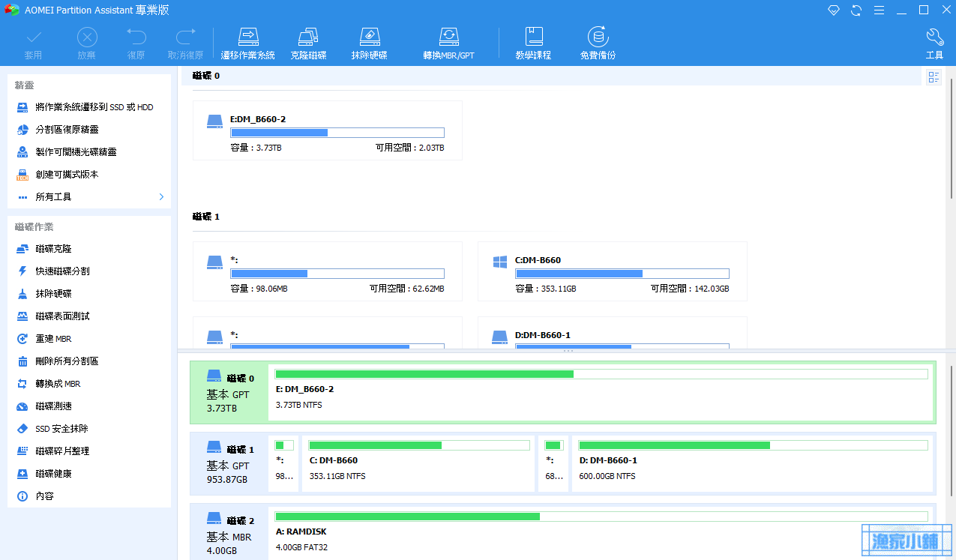Select 內容 properties item in the sidebar
Viewport: 956px width, 560px height.
(89, 496)
